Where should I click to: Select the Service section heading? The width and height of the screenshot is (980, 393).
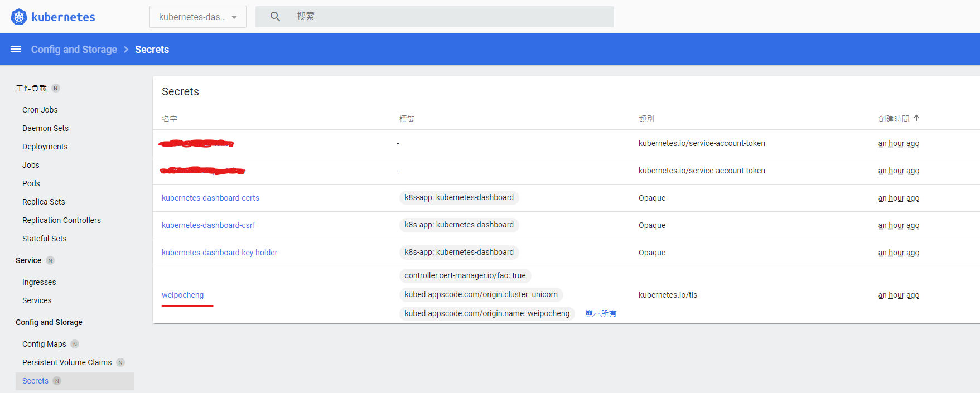point(28,260)
